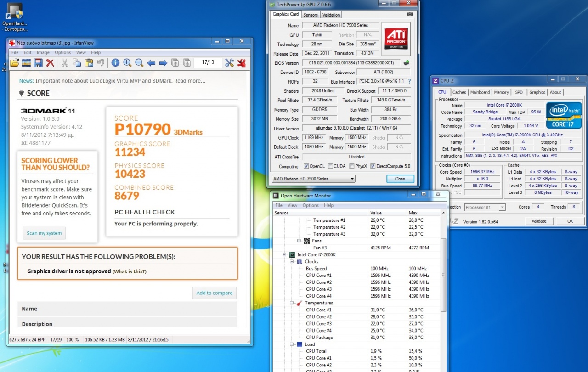Switch to the Memory tab in CPU-Z
Viewport: 588px width, 372px height.
[x=502, y=92]
